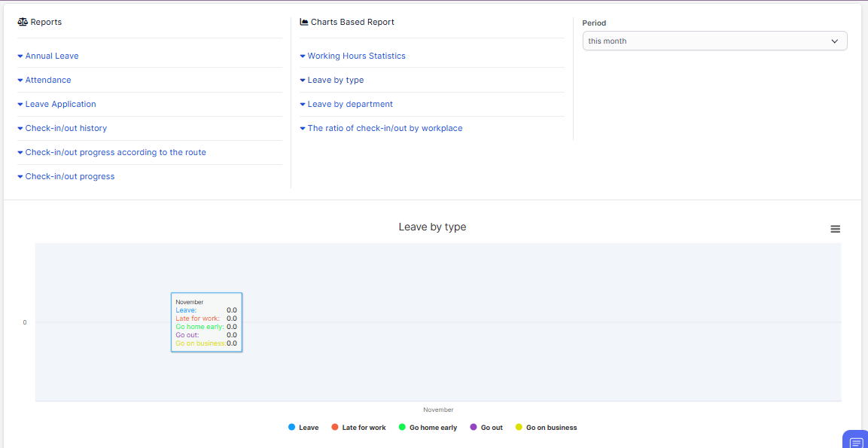Click the purple Go out legend dot
This screenshot has height=448, width=868.
click(474, 427)
